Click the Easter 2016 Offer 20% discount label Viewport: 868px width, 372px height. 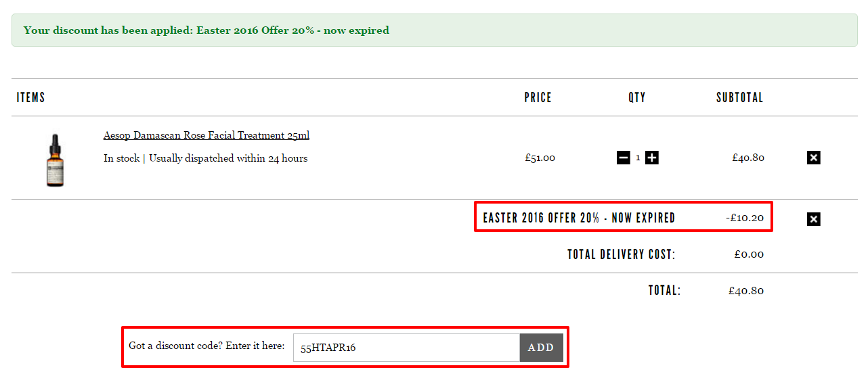click(579, 218)
